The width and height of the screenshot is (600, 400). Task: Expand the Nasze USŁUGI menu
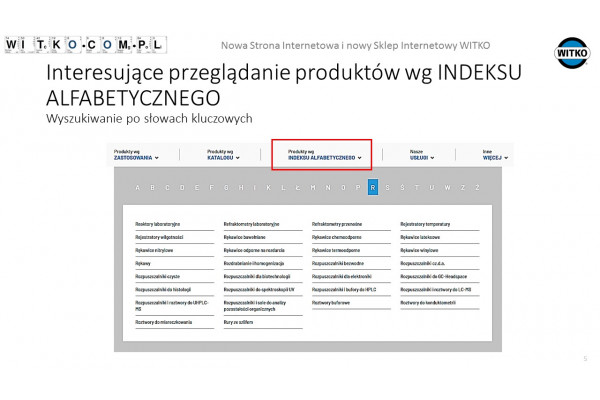click(422, 155)
